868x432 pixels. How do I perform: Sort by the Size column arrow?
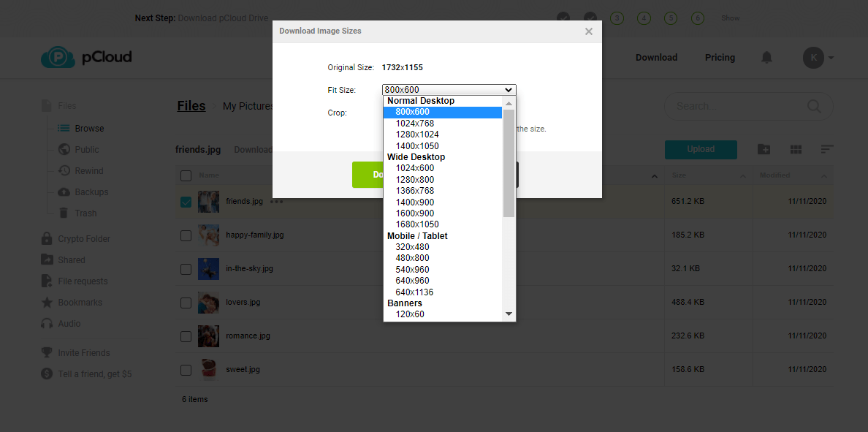(743, 176)
